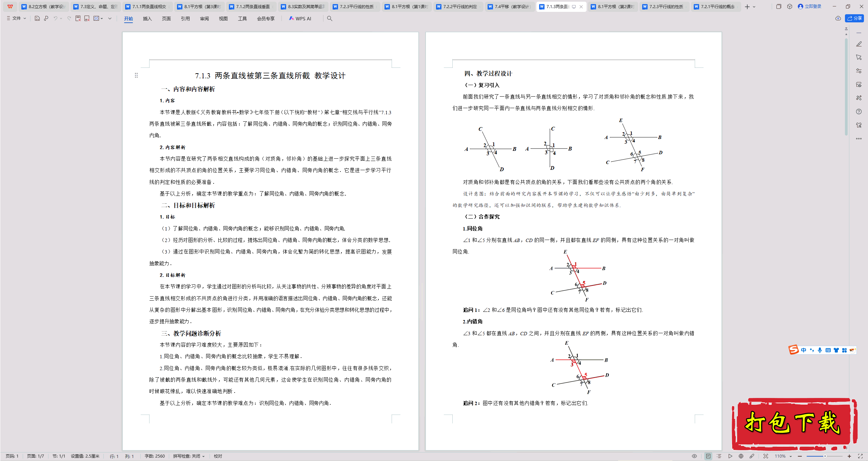
Task: Click the Redo arrow icon
Action: pyautogui.click(x=69, y=19)
